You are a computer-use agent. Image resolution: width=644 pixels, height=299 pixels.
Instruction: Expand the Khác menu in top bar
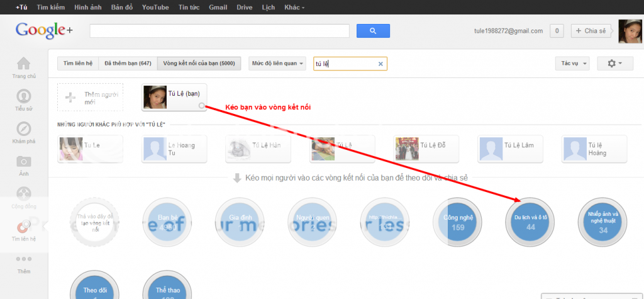click(x=294, y=8)
